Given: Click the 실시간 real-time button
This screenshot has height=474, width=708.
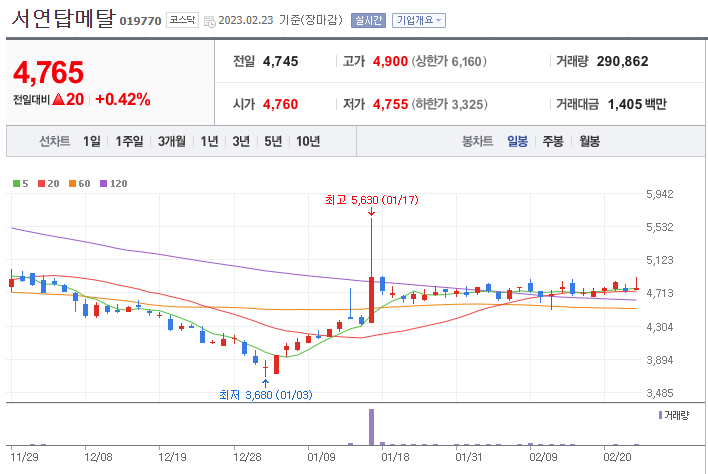Looking at the screenshot, I should 368,20.
